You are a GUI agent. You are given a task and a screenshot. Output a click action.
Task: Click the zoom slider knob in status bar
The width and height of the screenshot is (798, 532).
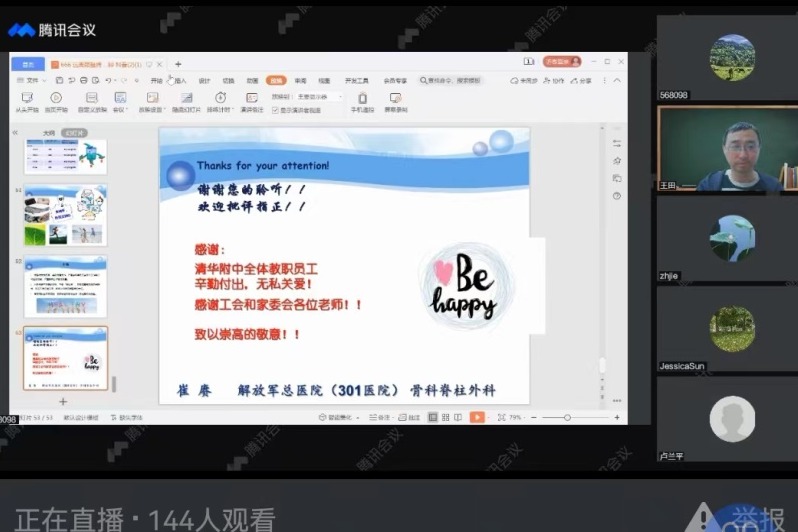click(567, 417)
